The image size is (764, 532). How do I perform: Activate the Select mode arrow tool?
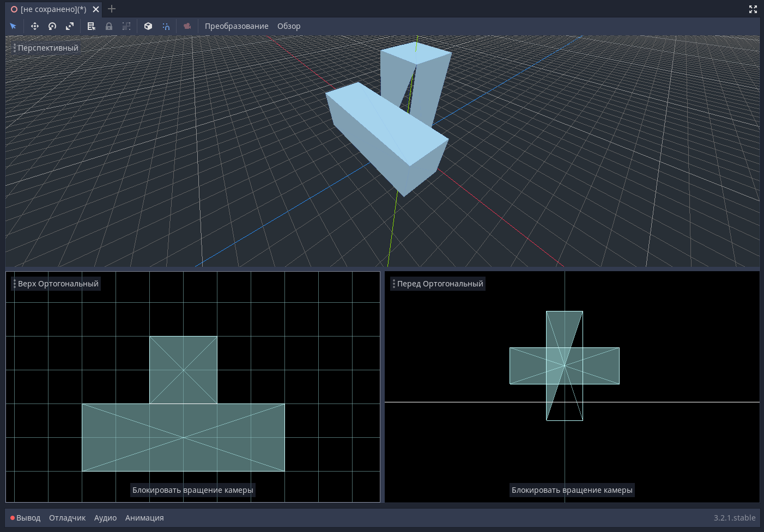(x=13, y=26)
